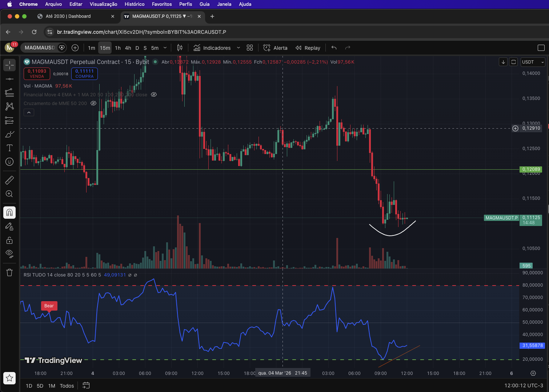
Task: Toggle lock all drawings icon
Action: 9,240
